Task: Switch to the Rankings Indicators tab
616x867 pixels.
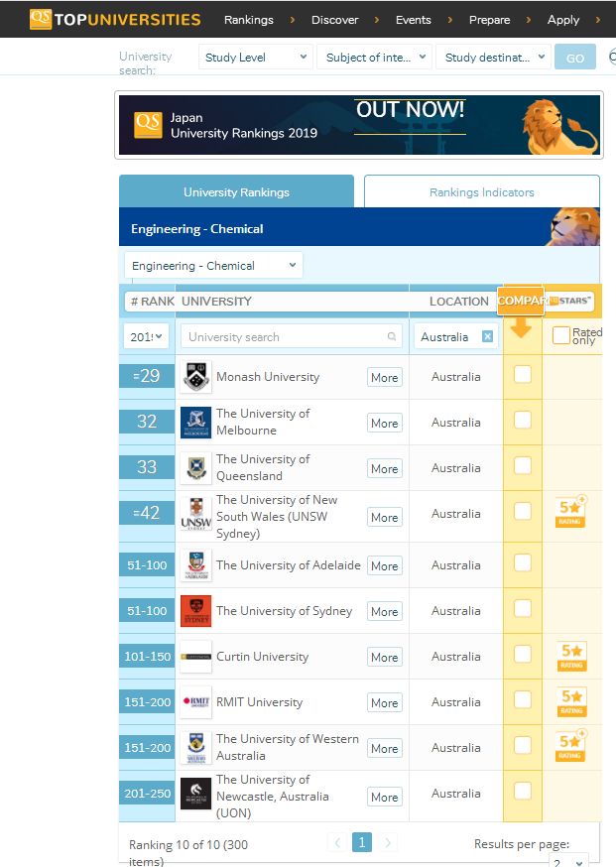Action: (x=482, y=191)
